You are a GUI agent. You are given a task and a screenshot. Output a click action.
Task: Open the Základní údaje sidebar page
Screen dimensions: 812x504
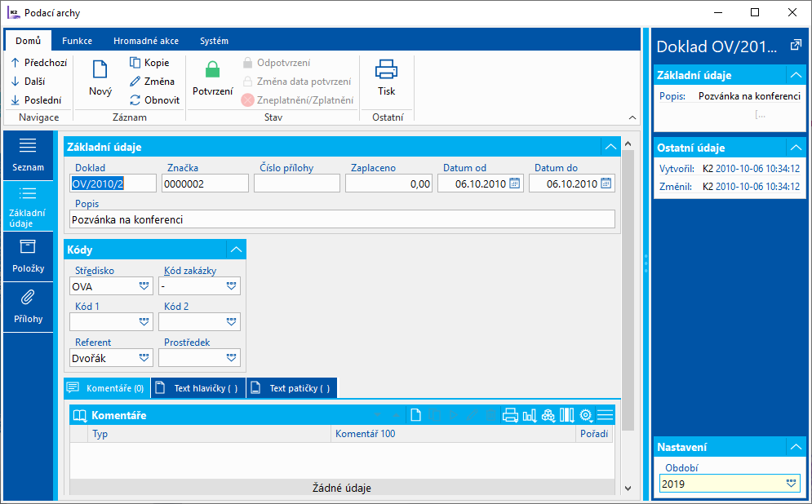tap(28, 206)
